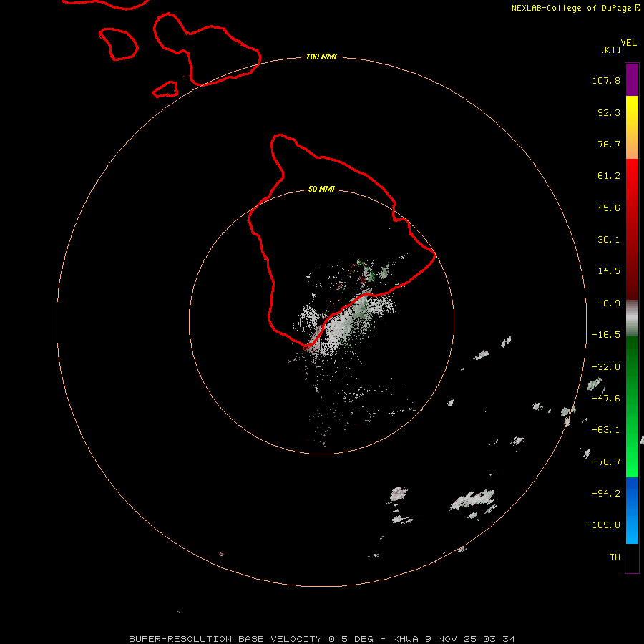Image resolution: width=644 pixels, height=644 pixels.
Task: Click the 100 NMI range ring label
Action: click(321, 57)
